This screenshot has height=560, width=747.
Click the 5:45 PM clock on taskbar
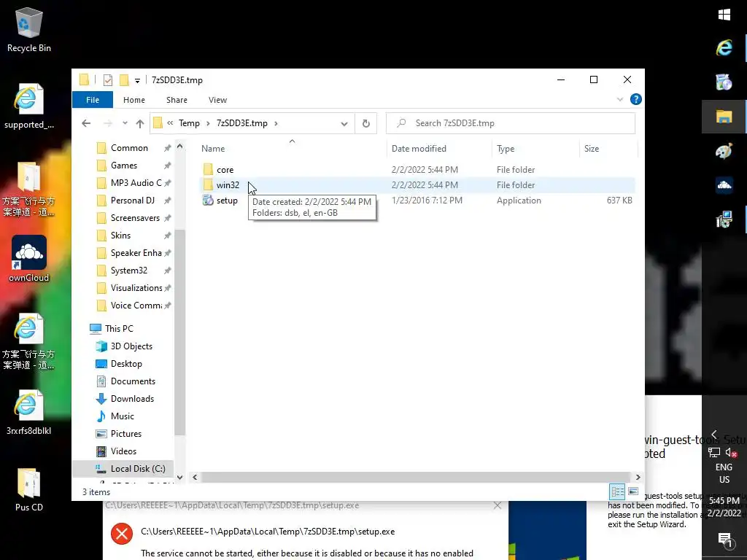724,501
